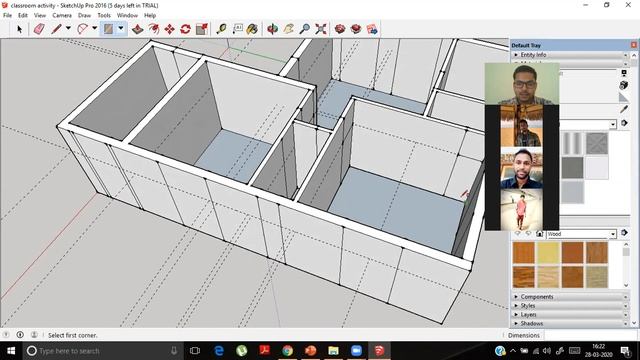
Task: Open the 3D Warehouse
Action: tap(340, 29)
